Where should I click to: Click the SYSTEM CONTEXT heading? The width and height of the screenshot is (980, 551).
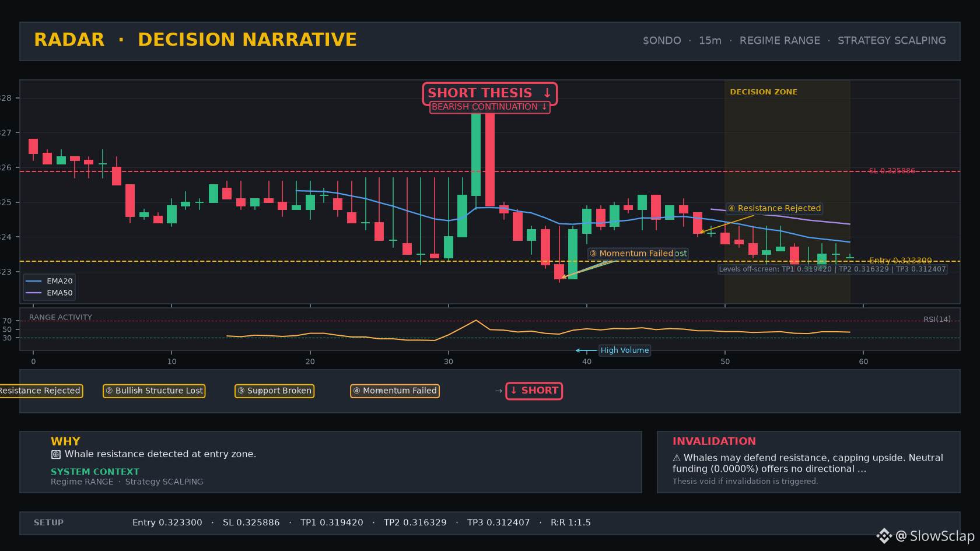pos(95,472)
